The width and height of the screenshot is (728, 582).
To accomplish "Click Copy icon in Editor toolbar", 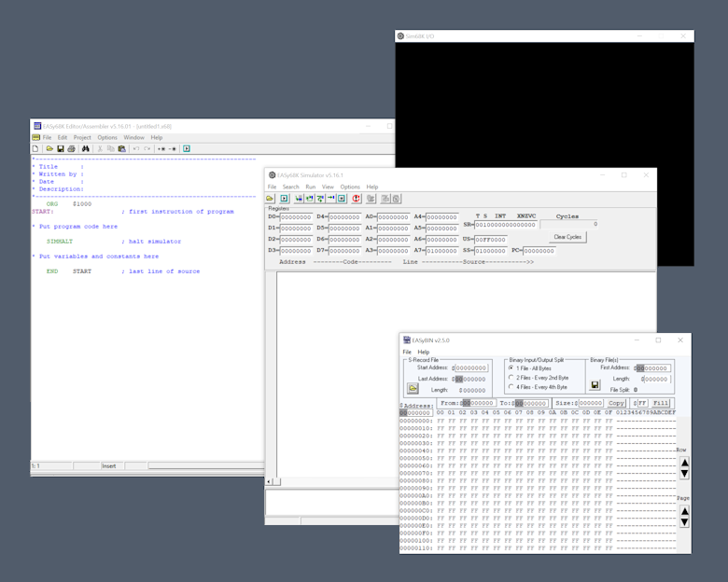I will pyautogui.click(x=110, y=148).
